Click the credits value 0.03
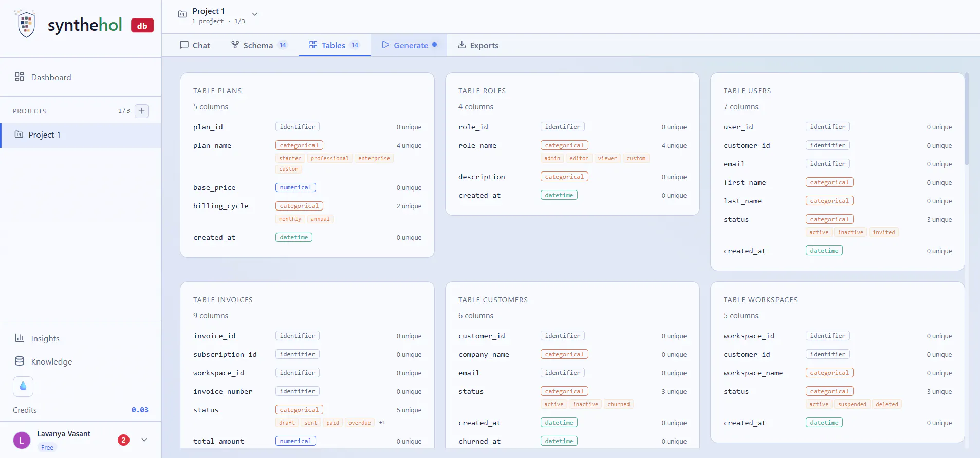Image resolution: width=980 pixels, height=458 pixels. click(x=140, y=410)
